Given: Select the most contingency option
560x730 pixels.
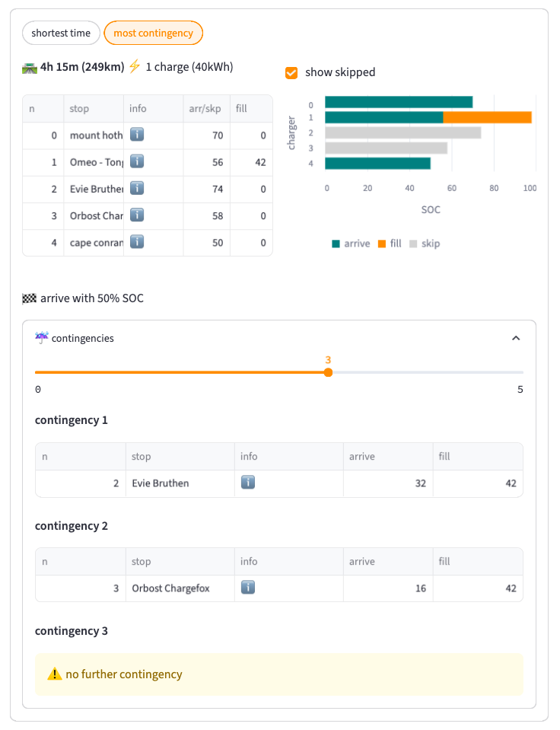Looking at the screenshot, I should click(154, 33).
